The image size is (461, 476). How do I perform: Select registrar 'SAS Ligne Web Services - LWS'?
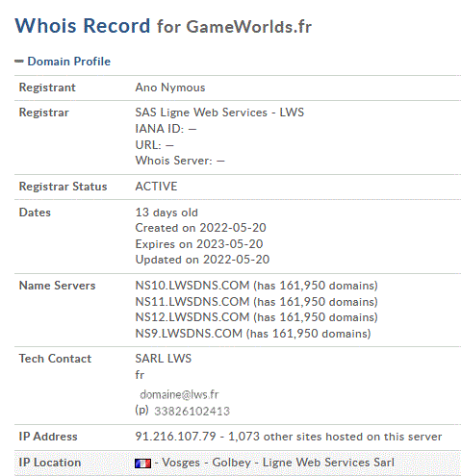[219, 113]
